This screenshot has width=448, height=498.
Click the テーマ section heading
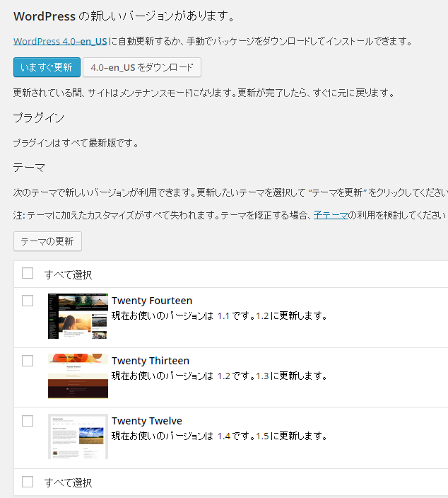pos(29,168)
